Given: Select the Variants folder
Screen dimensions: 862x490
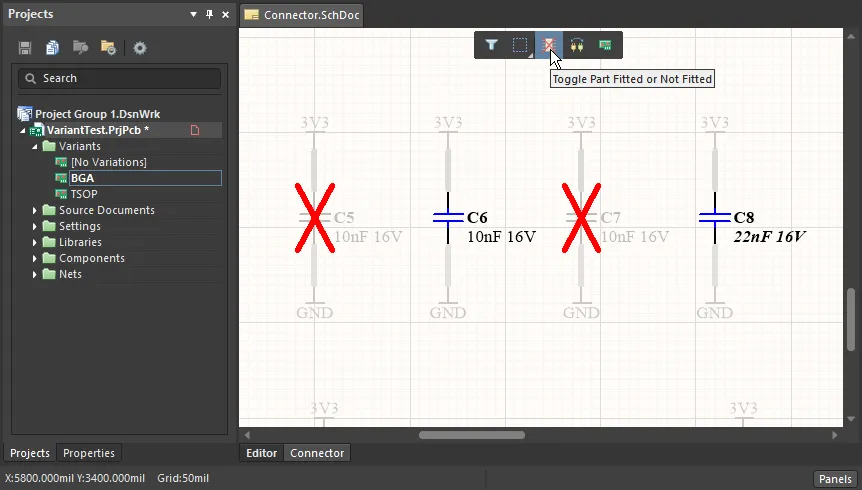Looking at the screenshot, I should (80, 146).
